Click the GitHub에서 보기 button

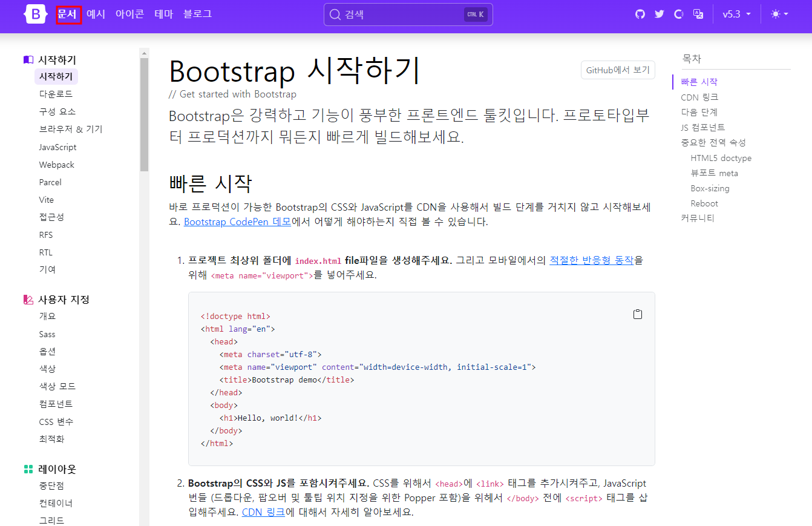[618, 70]
